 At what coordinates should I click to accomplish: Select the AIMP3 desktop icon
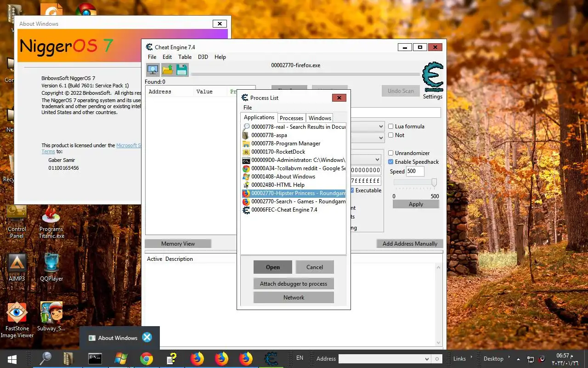17,267
